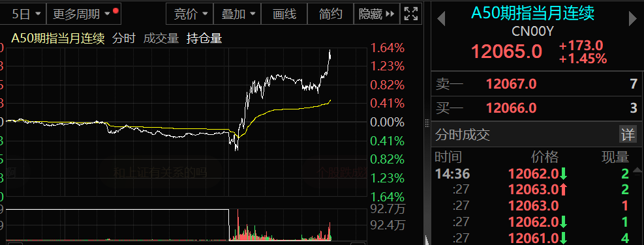This screenshot has height=245, width=644.
Task: Click the red notification dot beside 更多周期
Action: pos(115,10)
